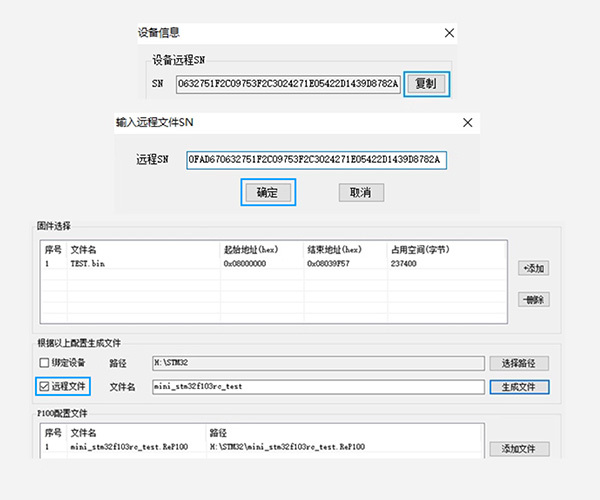Confirm with the 确定 button
This screenshot has height=500, width=600.
[x=267, y=192]
